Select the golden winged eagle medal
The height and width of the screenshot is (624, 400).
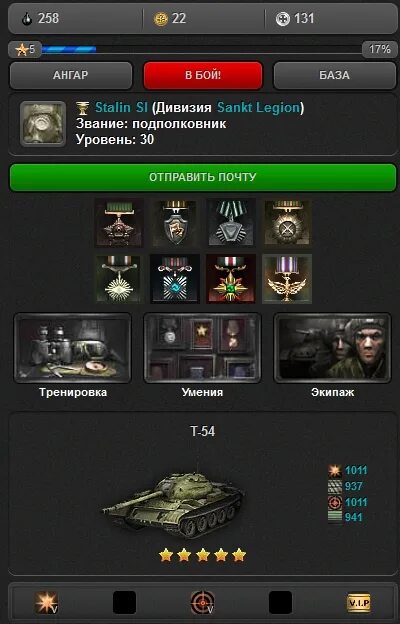(x=287, y=279)
